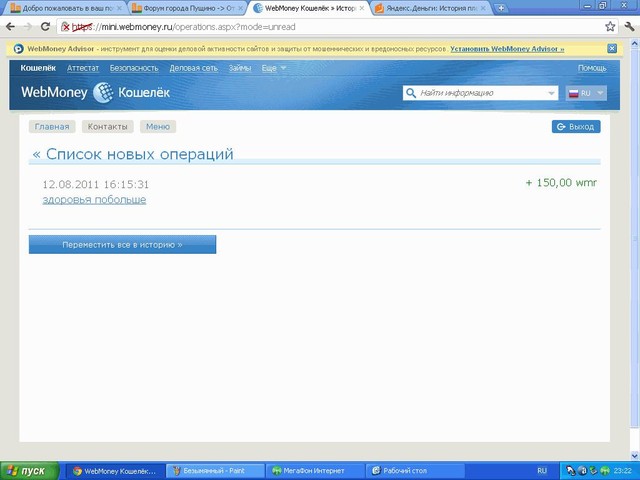
Task: Open the Помощь help link
Action: (x=592, y=68)
